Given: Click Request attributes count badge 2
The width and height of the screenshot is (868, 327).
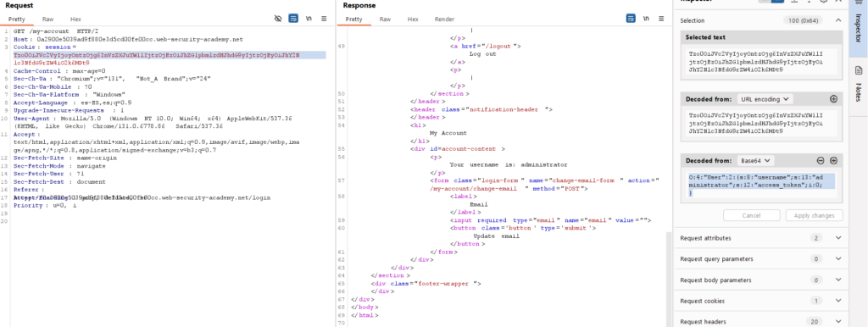Looking at the screenshot, I should (815, 238).
